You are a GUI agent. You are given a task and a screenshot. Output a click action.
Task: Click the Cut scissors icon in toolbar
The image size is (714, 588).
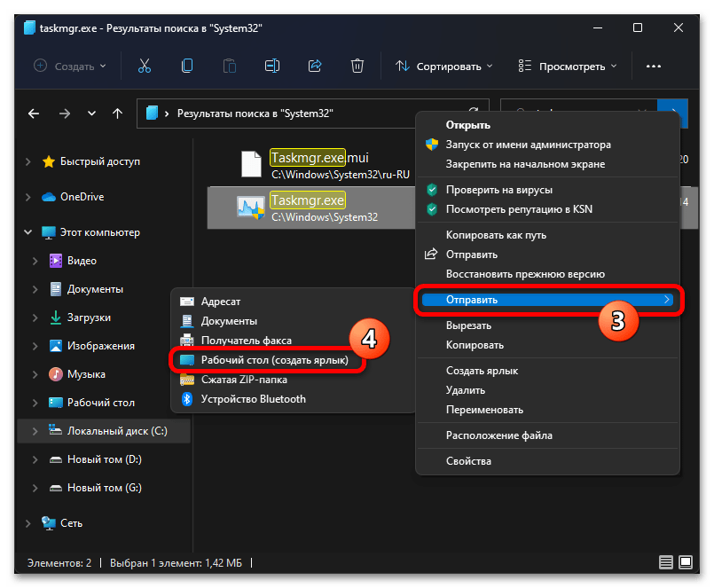coord(145,66)
